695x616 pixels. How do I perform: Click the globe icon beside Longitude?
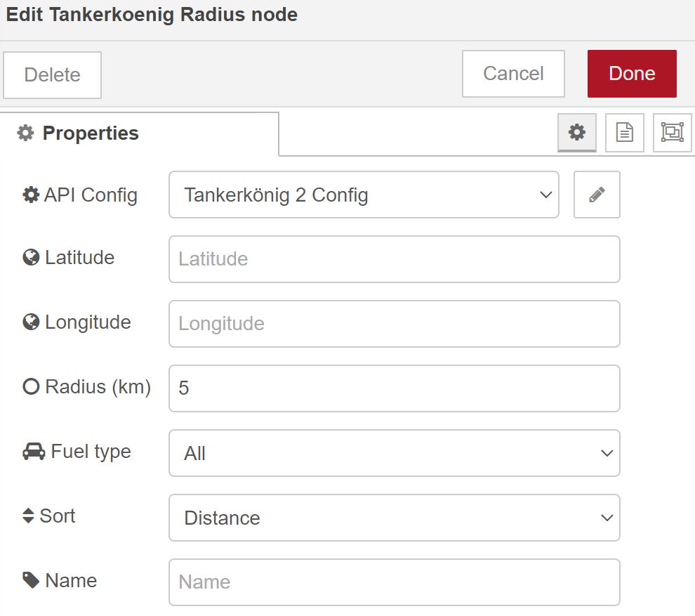click(x=31, y=322)
